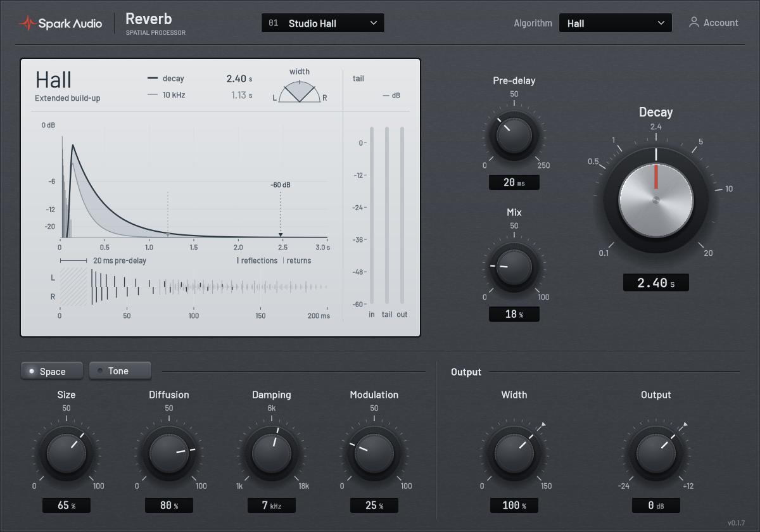Click the 'reflections' legend text
This screenshot has height=532, width=760.
[259, 260]
